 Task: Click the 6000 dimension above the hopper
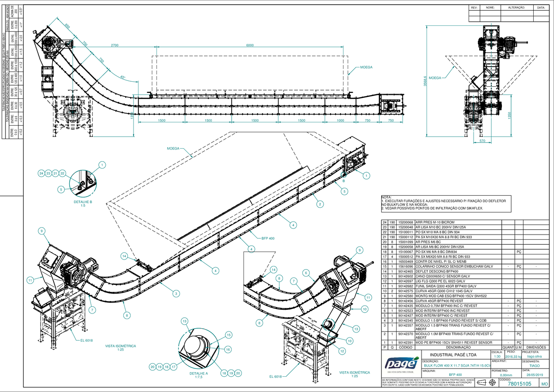point(250,45)
